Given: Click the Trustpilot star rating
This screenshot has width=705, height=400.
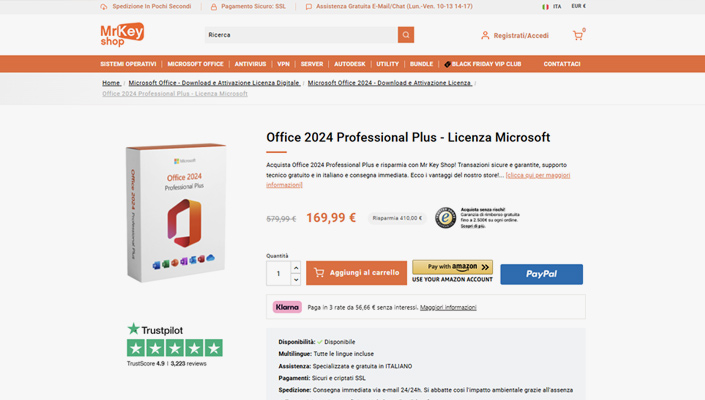Looking at the screenshot, I should point(174,348).
